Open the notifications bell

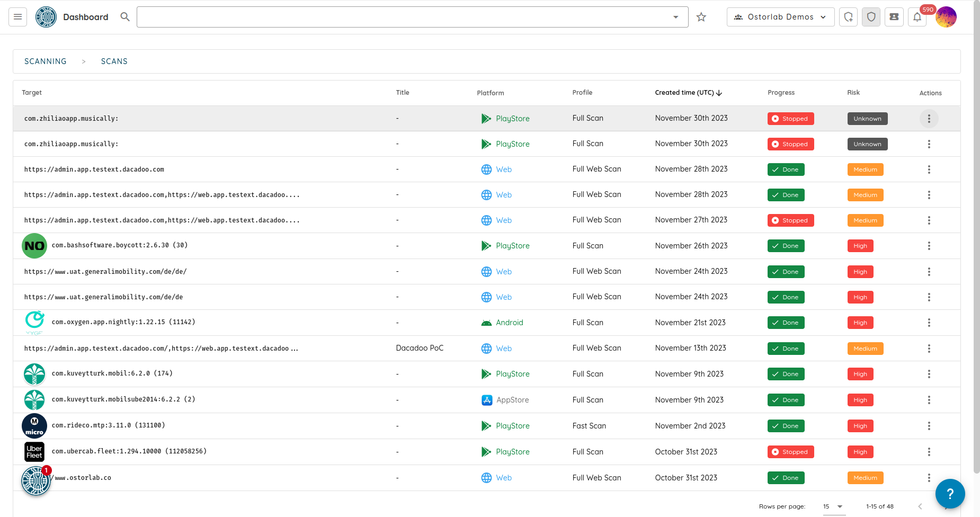click(917, 17)
